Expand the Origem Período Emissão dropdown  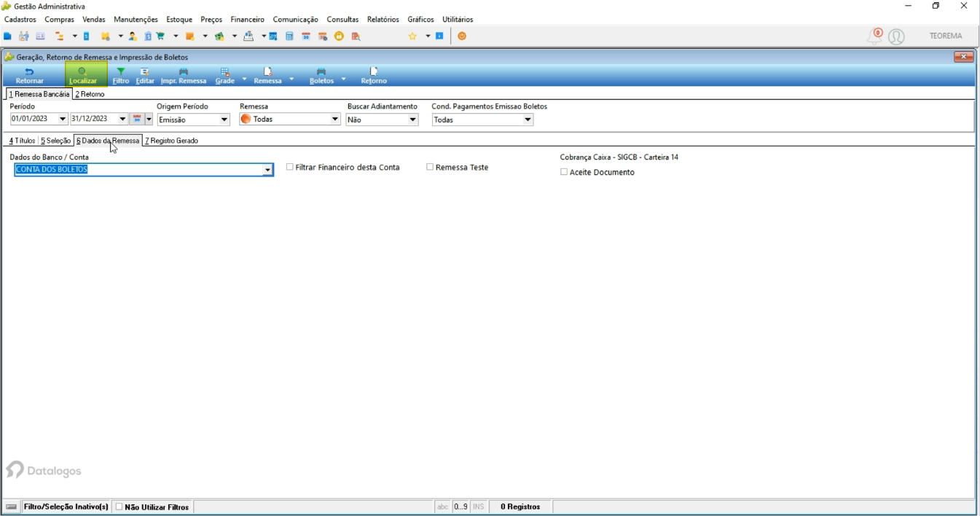(x=224, y=120)
